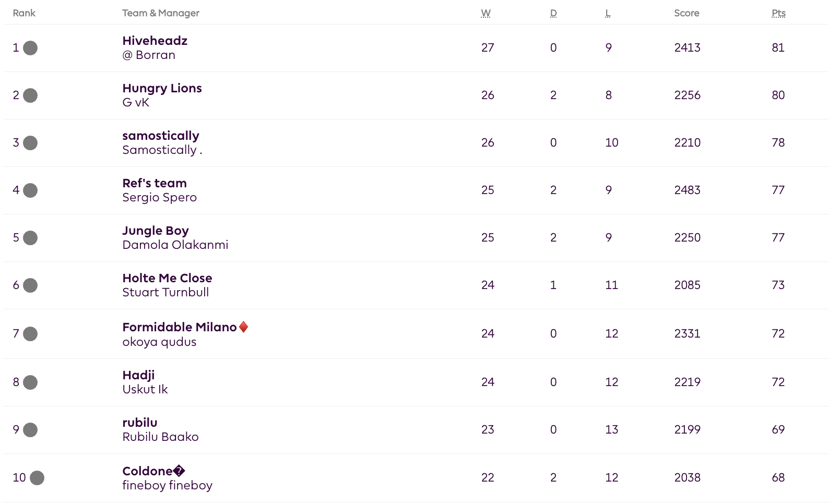Click the rank 6 grey circle icon
The width and height of the screenshot is (829, 504).
click(30, 285)
